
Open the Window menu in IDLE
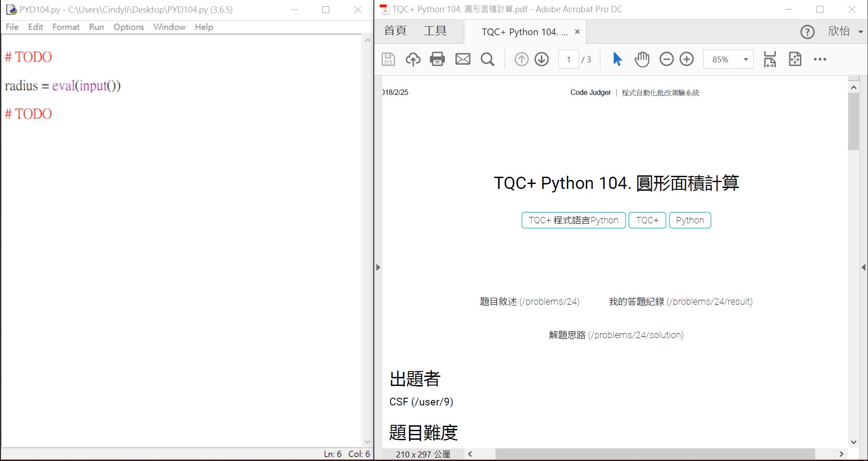(x=170, y=27)
